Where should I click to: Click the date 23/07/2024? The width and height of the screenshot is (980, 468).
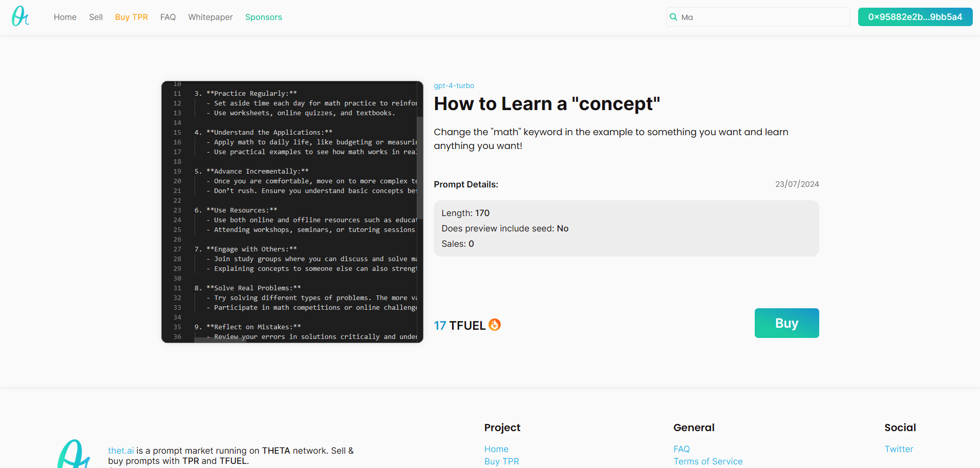pyautogui.click(x=797, y=184)
